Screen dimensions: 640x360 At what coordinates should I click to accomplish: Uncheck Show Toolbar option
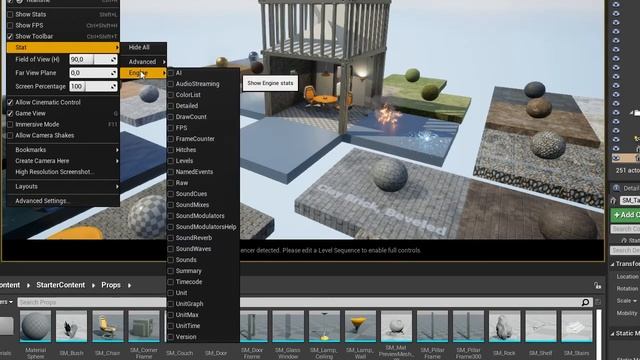(11, 36)
